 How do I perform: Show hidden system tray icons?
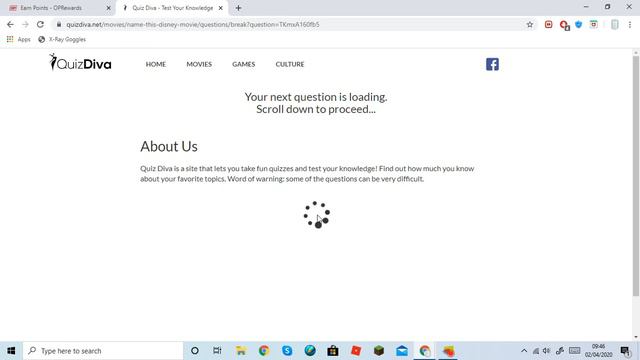524,351
